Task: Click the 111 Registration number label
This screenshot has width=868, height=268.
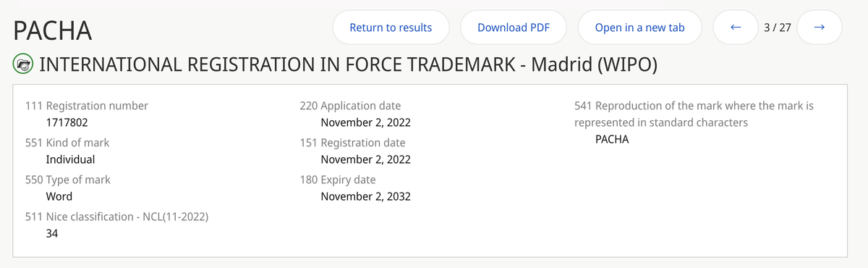Action: point(87,106)
